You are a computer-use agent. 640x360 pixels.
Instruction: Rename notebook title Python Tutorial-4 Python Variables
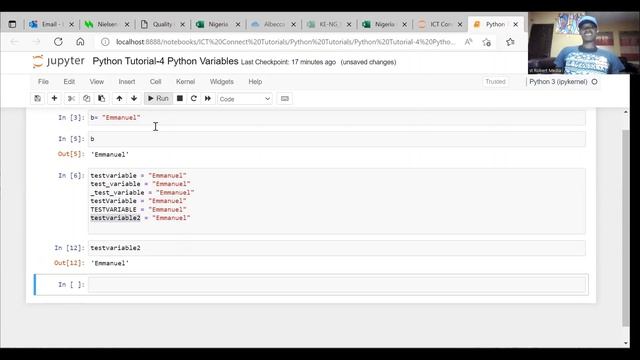[x=165, y=61]
